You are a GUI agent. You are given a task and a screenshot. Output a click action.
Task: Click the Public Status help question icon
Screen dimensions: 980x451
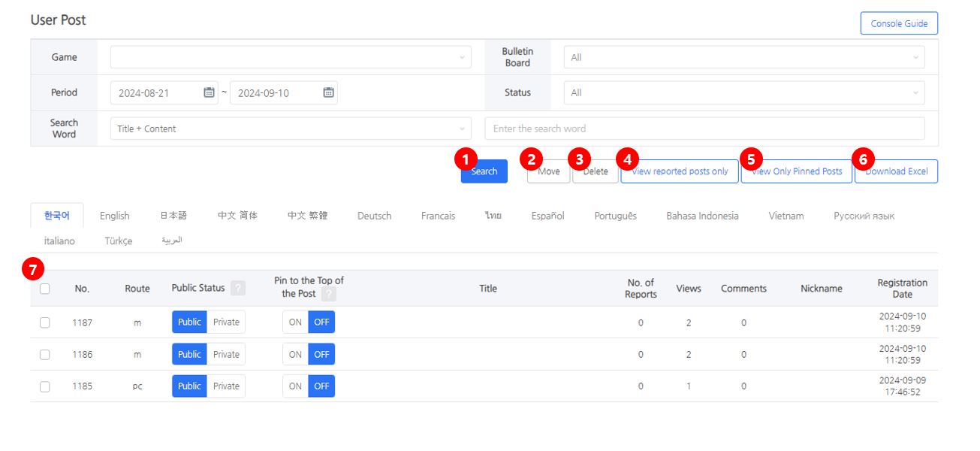coord(238,289)
